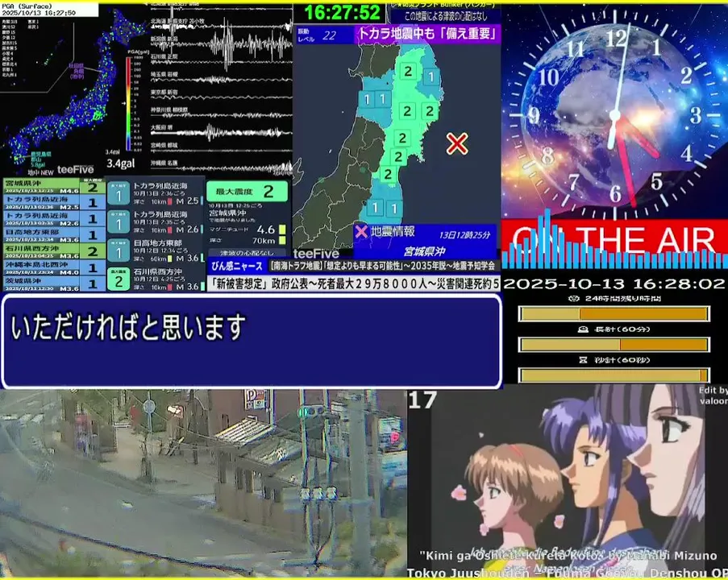
Task: Click the 石川県 正院 waveform row
Action: tap(221, 59)
